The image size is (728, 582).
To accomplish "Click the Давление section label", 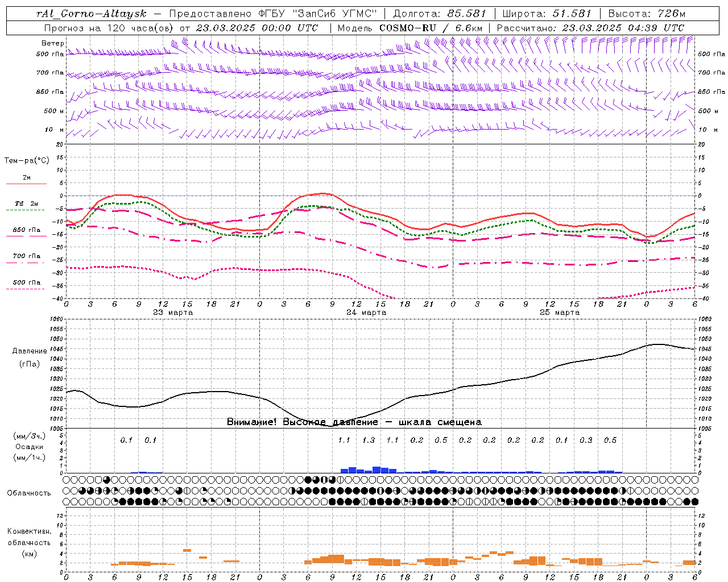I will pos(30,351).
